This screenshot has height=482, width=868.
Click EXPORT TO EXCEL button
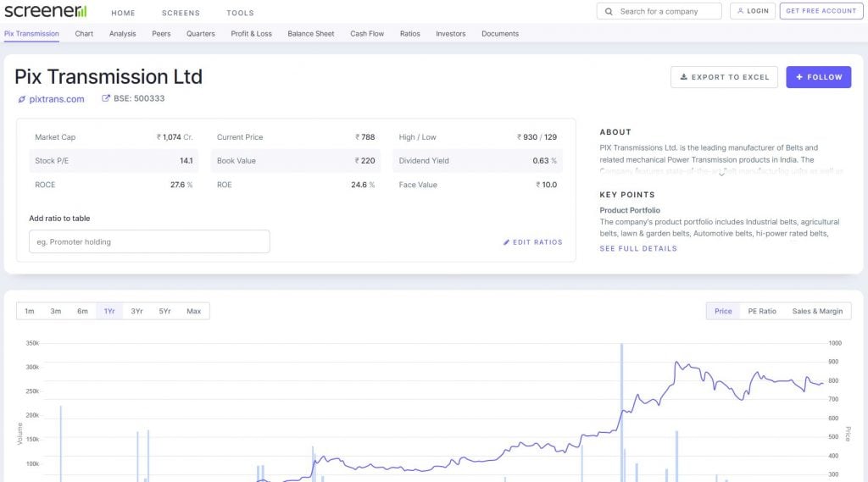click(x=724, y=77)
